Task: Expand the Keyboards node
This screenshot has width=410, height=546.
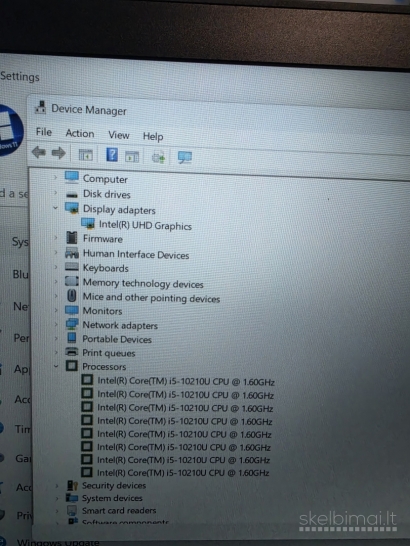Action: coord(55,267)
